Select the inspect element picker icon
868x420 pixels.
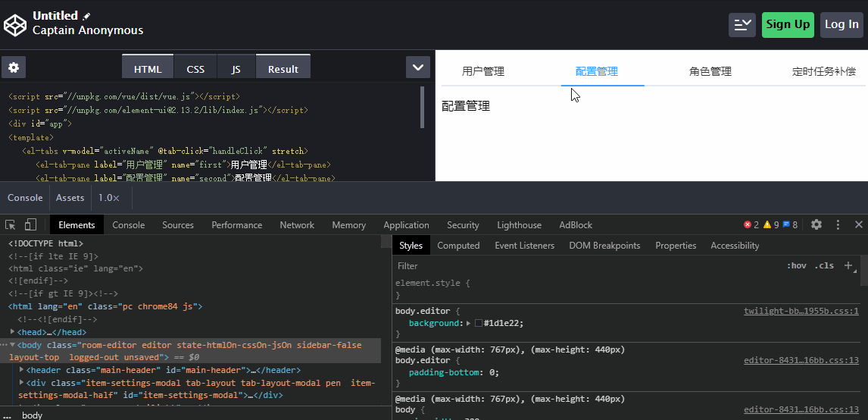pos(11,224)
